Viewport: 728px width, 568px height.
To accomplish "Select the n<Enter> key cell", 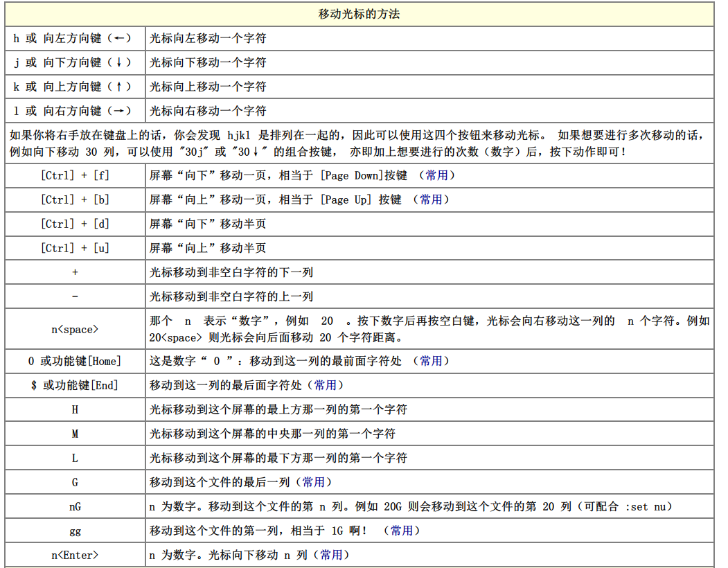I will 75,555.
